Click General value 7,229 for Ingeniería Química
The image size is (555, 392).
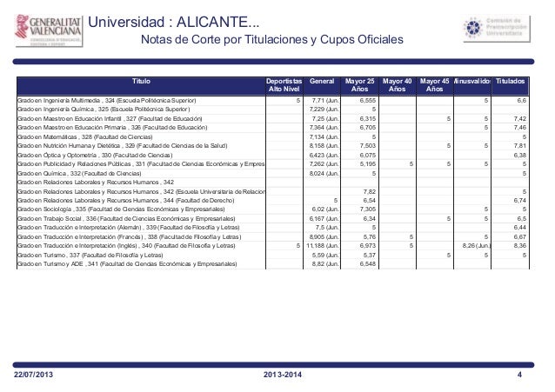[x=324, y=110]
